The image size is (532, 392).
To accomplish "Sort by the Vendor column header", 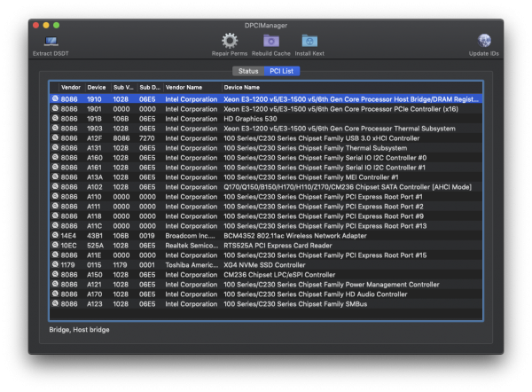I will 71,88.
